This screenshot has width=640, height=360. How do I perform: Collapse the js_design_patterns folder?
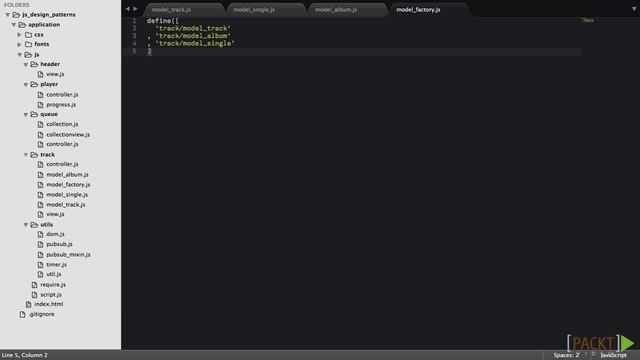click(7, 15)
